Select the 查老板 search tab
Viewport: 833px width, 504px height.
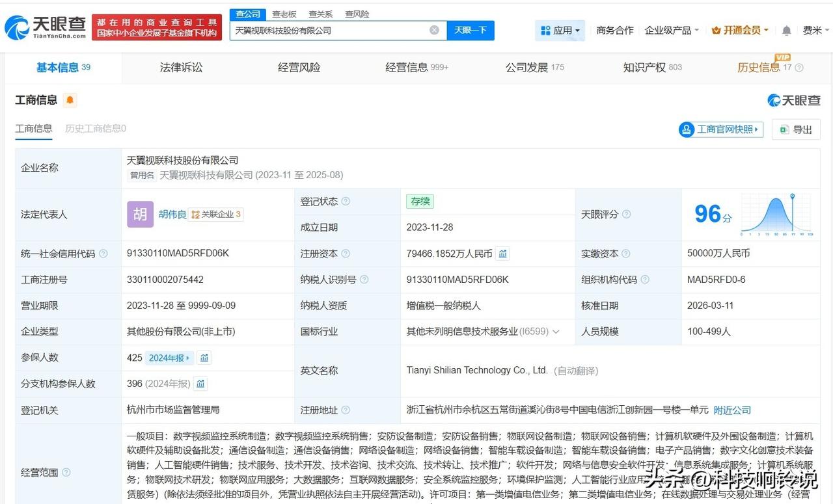(284, 14)
